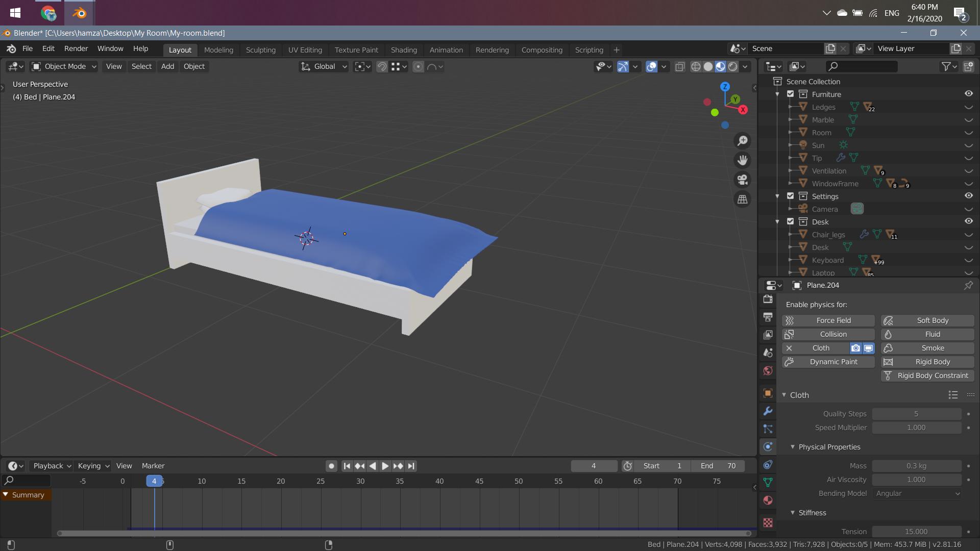980x551 pixels.
Task: Toggle cloth display in viewport monitor icon
Action: point(868,348)
